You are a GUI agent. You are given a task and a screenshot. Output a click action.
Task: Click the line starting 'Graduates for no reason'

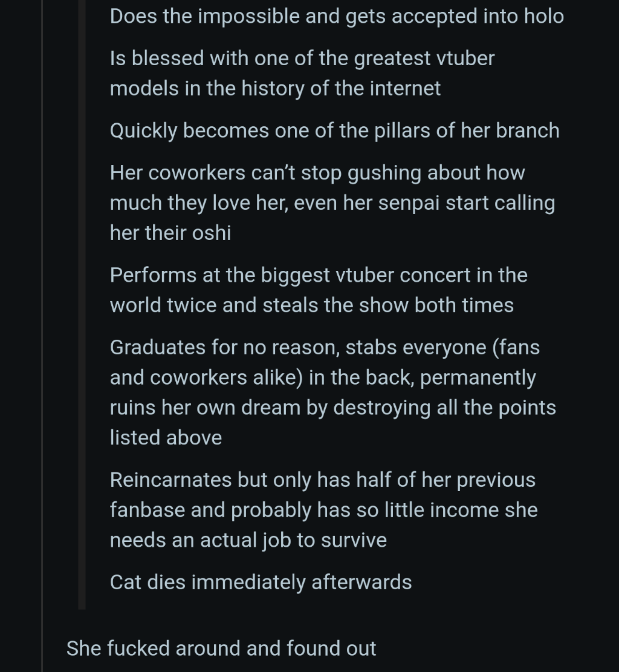[325, 347]
